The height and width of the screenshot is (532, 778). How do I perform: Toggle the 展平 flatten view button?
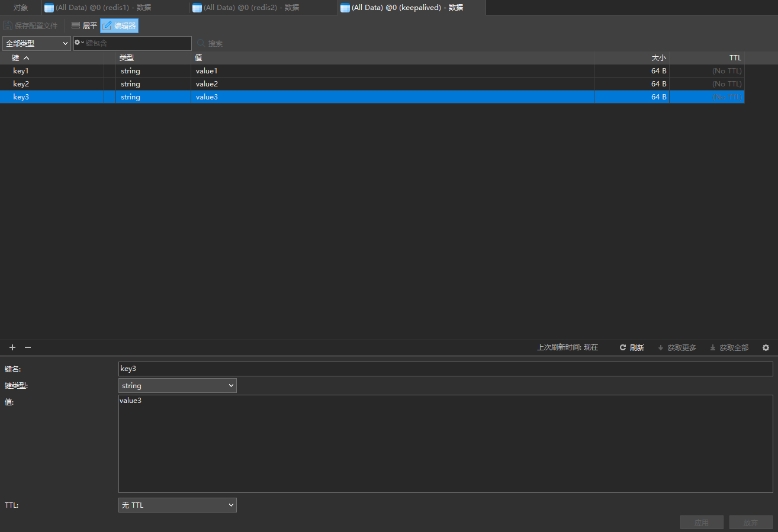[x=84, y=25]
